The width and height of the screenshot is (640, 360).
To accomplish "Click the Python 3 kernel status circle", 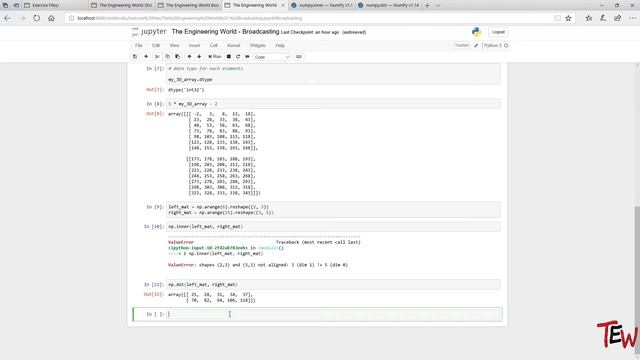I will [x=506, y=45].
